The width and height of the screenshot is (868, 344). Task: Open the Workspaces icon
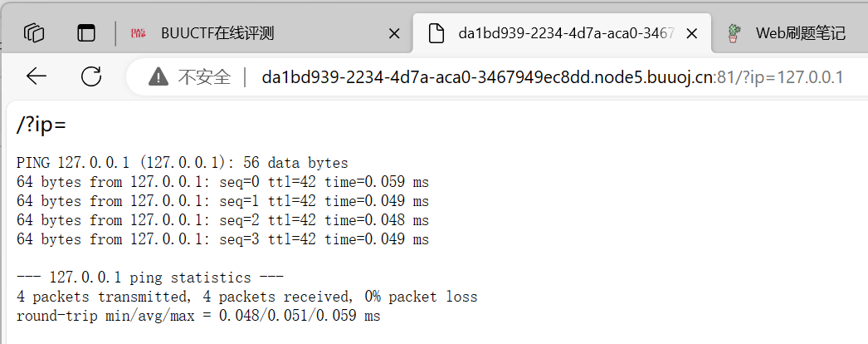tap(34, 33)
